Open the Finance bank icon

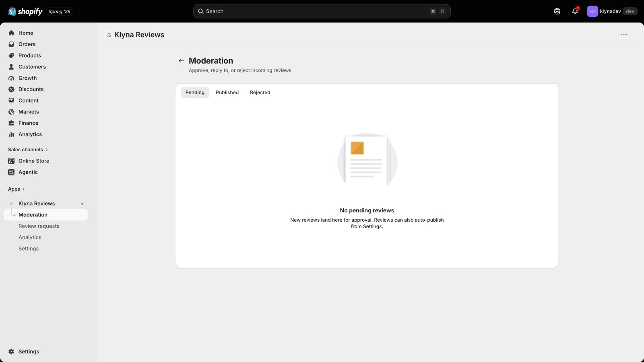[x=11, y=123]
